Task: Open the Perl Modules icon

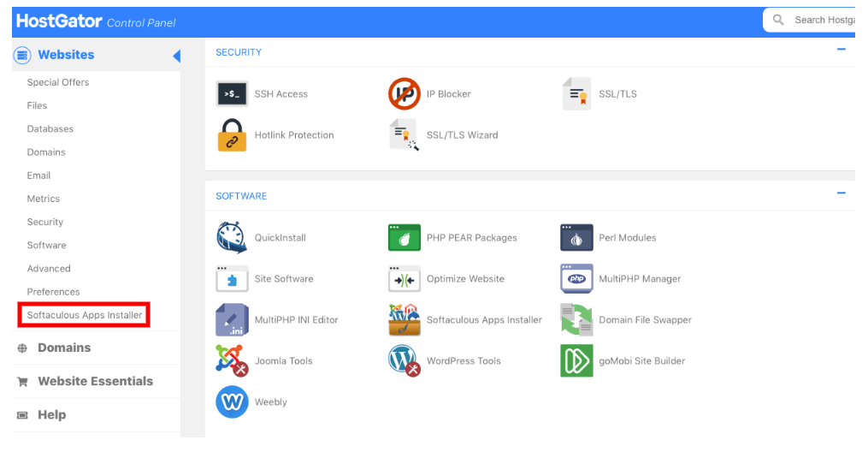Action: (x=576, y=238)
